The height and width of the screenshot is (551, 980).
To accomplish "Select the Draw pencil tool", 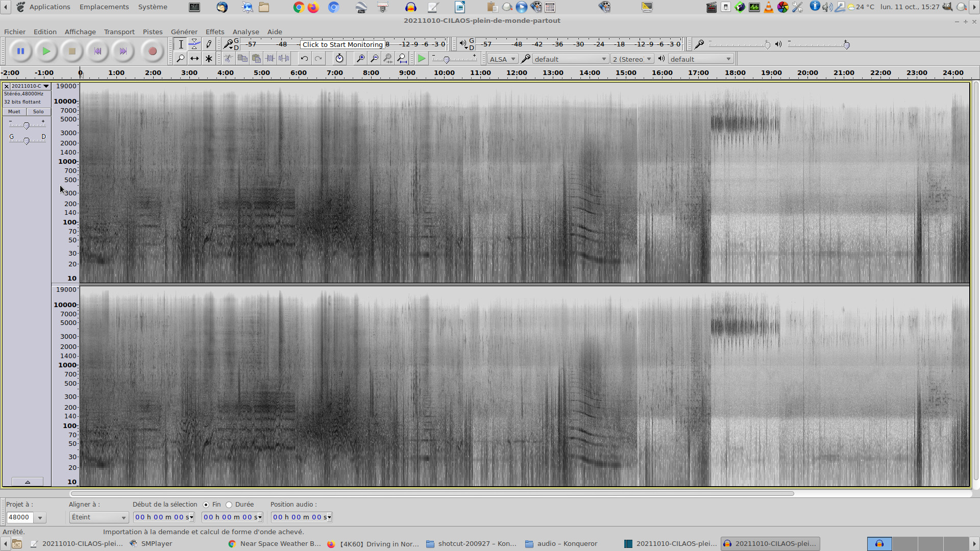I will pyautogui.click(x=209, y=44).
